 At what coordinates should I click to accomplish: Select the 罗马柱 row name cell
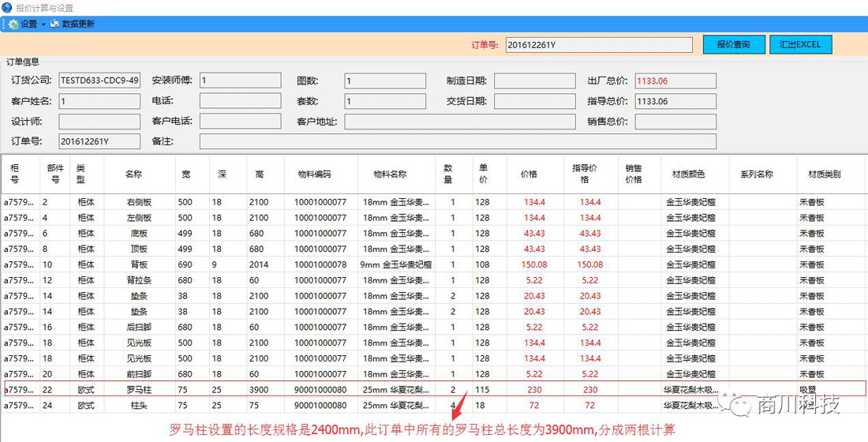(x=140, y=389)
